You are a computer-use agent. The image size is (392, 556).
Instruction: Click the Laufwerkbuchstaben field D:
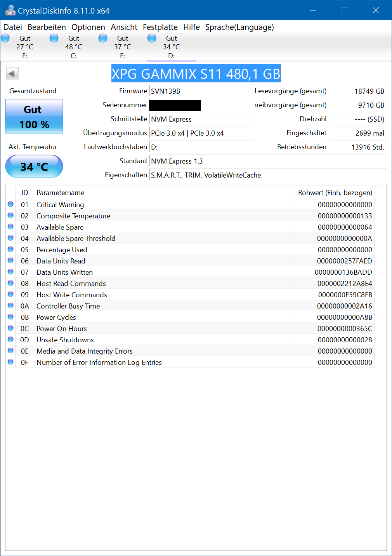[x=201, y=147]
